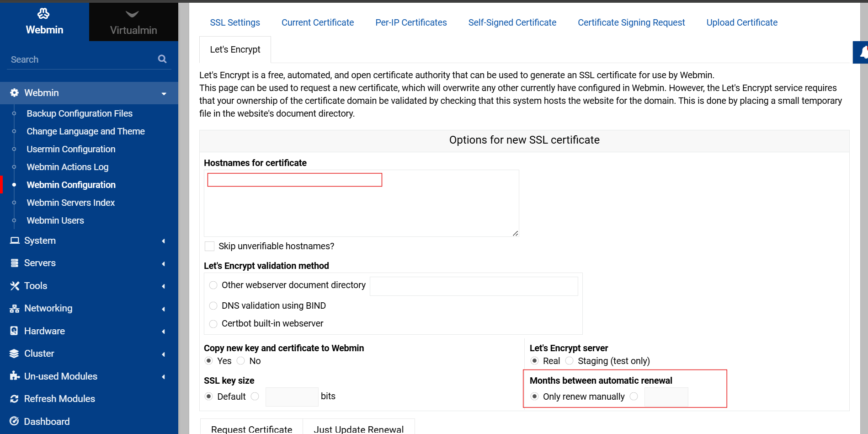868x434 pixels.
Task: Expand the Hardware menu arrow
Action: click(163, 332)
